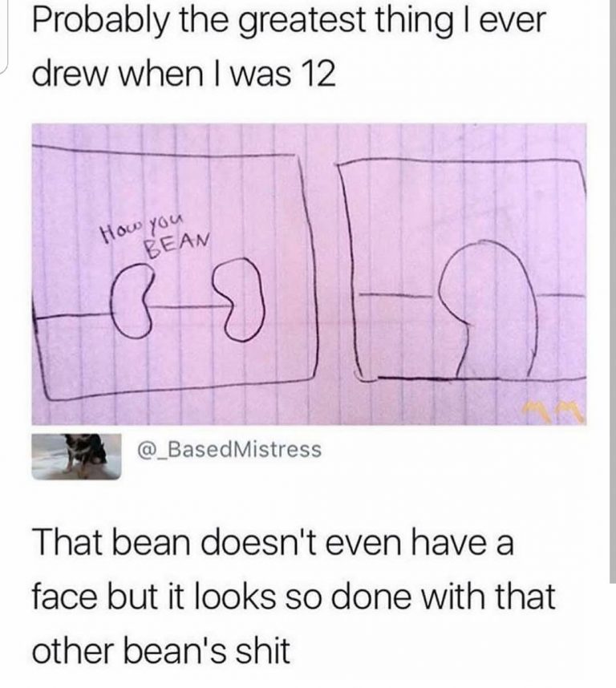
Task: Click the handwritten 'How you BEAN' text
Action: click(x=155, y=236)
